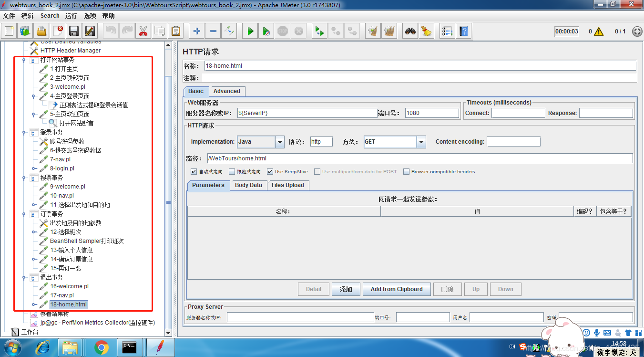The image size is (644, 357).
Task: Click the Windows Start button
Action: (x=13, y=347)
